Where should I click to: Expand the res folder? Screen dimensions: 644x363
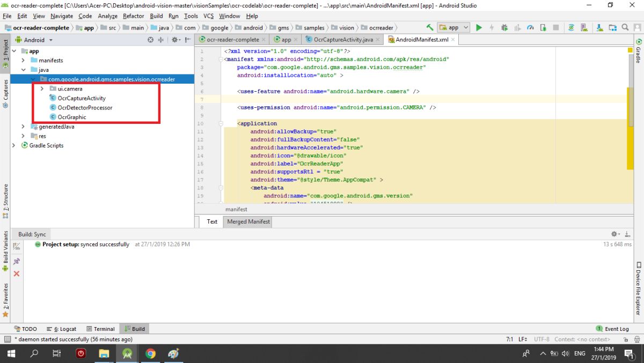click(23, 136)
